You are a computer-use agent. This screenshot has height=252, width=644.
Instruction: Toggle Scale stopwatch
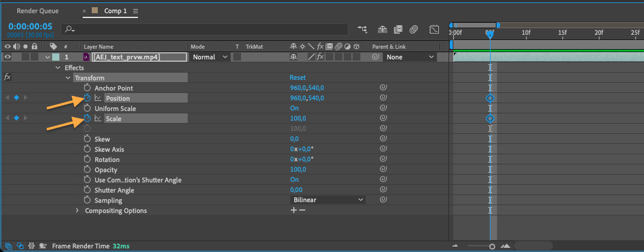point(87,118)
